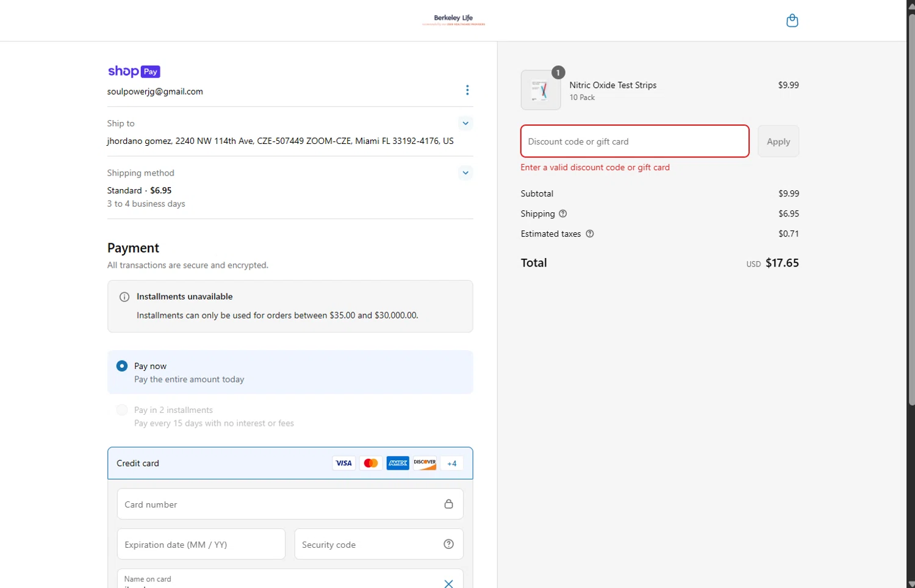
Task: Click the Nitric Oxide Test Strips thumbnail
Action: click(x=540, y=90)
